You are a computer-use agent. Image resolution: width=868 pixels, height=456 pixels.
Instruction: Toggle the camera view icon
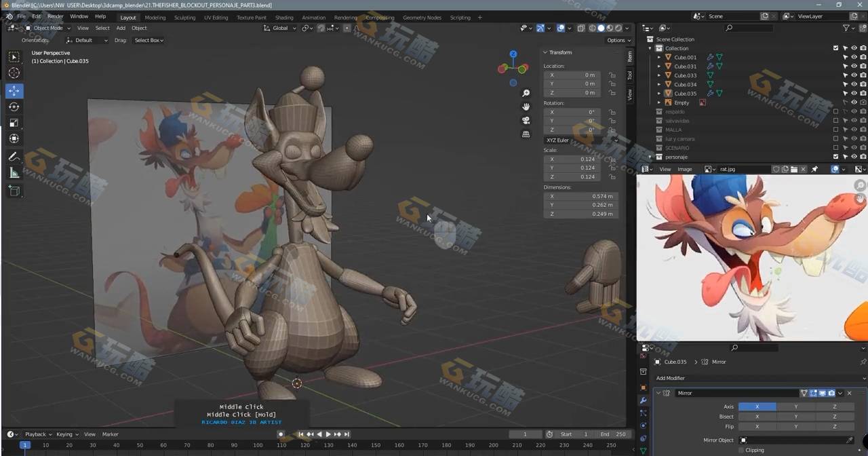tap(526, 120)
